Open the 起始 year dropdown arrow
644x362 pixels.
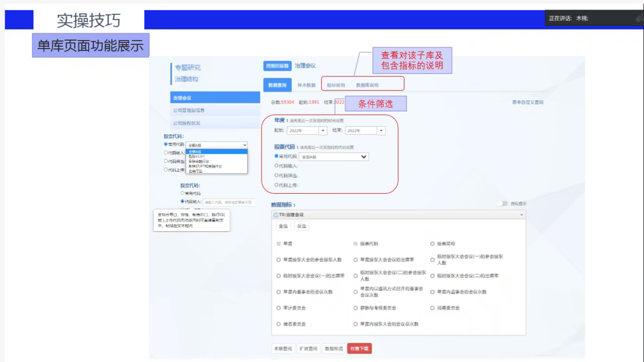point(323,131)
